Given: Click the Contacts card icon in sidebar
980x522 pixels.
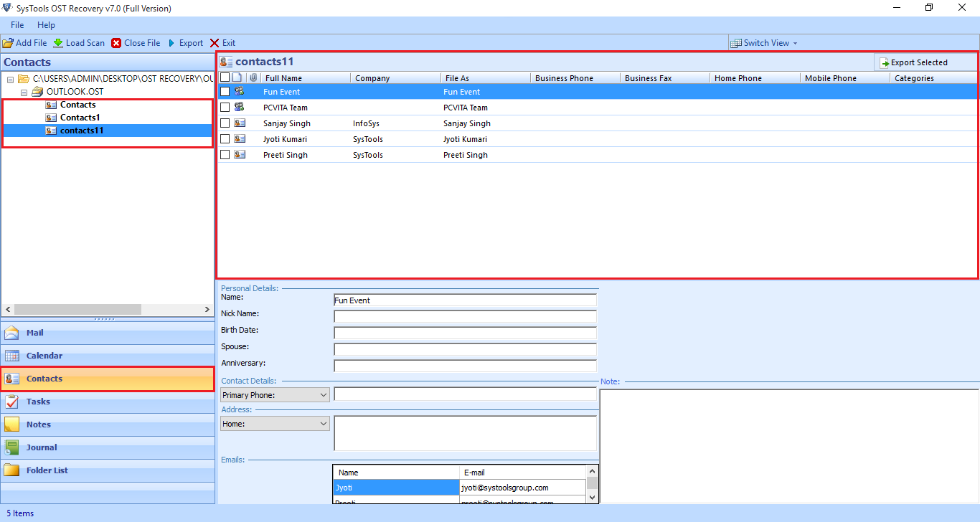Looking at the screenshot, I should click(x=12, y=379).
